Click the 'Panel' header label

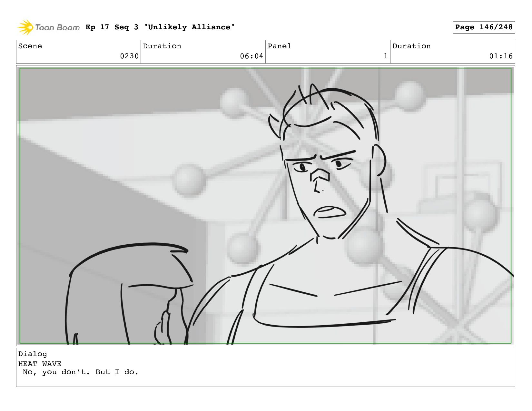coord(279,46)
